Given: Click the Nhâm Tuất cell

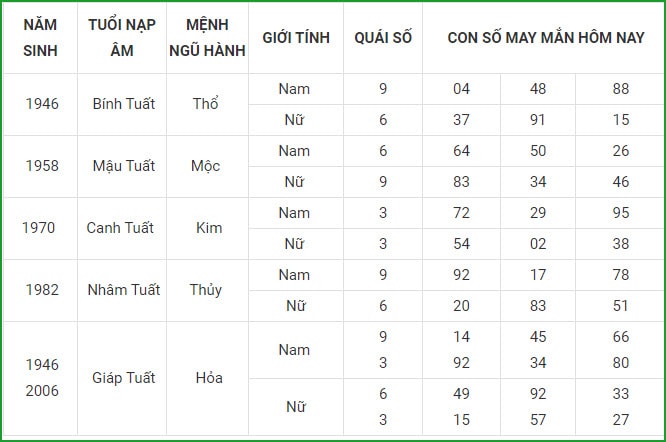Looking at the screenshot, I should 124,290.
